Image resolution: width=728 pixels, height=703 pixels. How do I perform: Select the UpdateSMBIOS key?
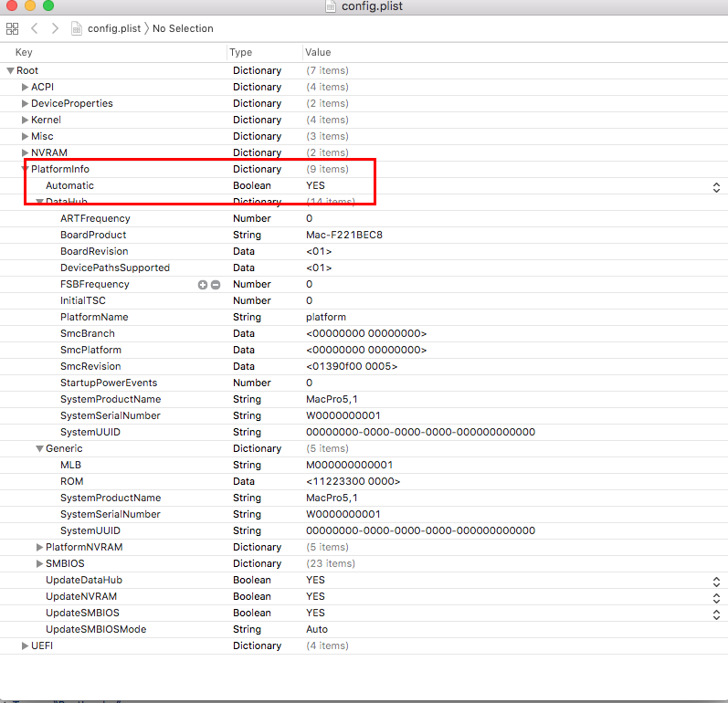click(x=82, y=613)
